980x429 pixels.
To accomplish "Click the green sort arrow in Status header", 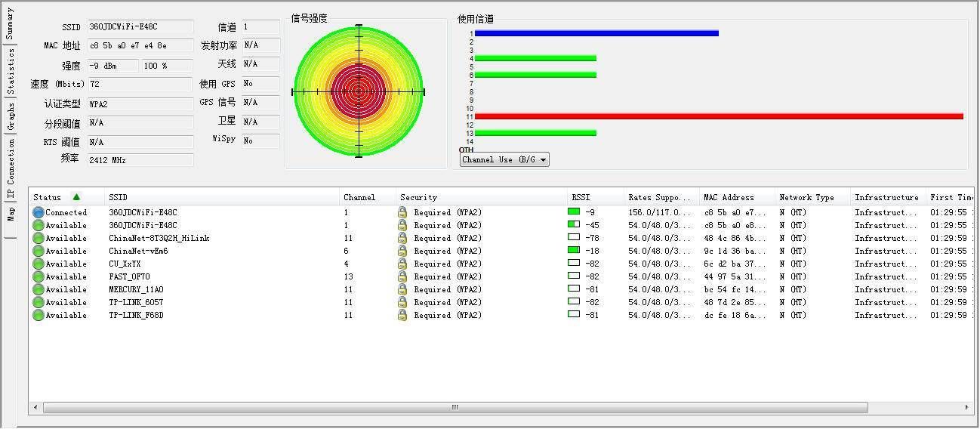I will [76, 197].
